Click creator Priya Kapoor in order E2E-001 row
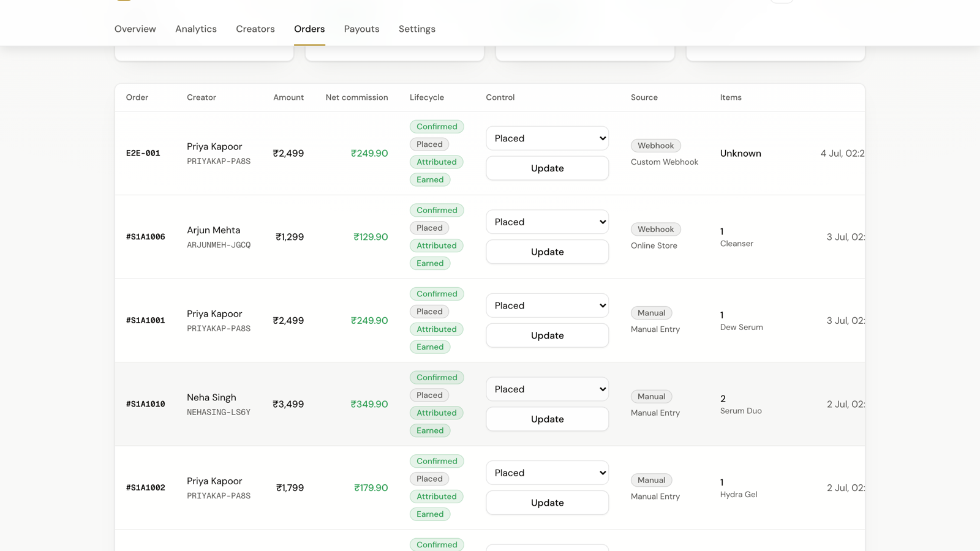 [214, 146]
